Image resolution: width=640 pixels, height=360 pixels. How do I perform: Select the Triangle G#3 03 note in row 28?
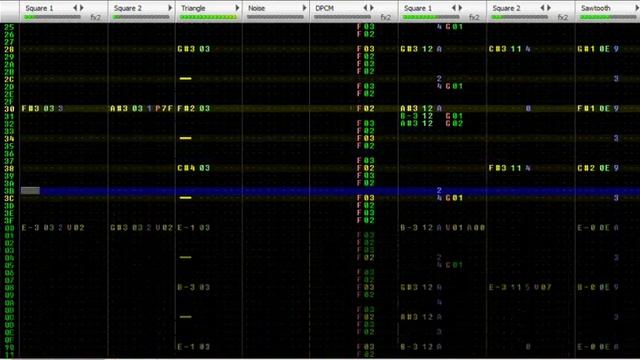[194, 49]
